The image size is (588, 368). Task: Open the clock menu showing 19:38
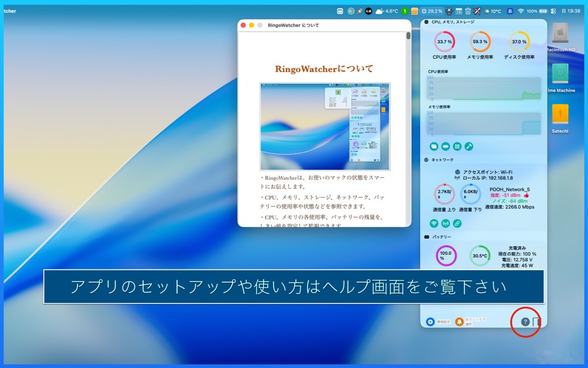tap(576, 11)
